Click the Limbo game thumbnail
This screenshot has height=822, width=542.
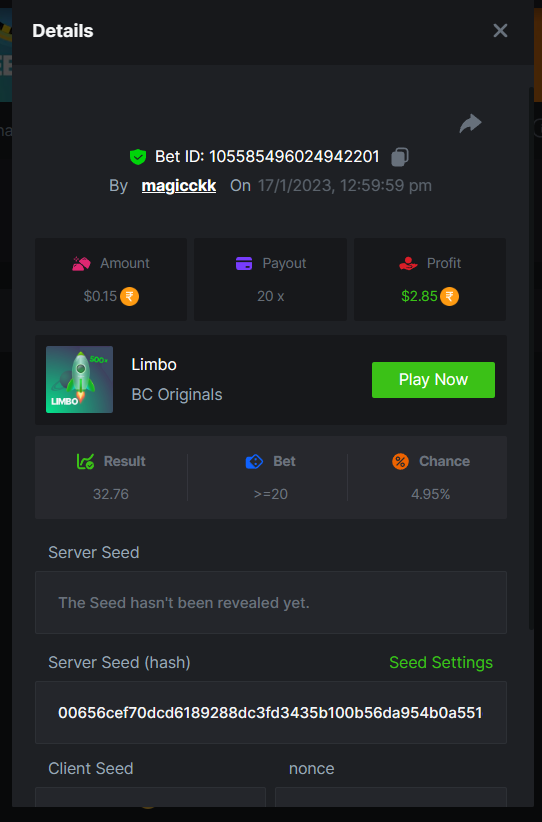(x=80, y=380)
